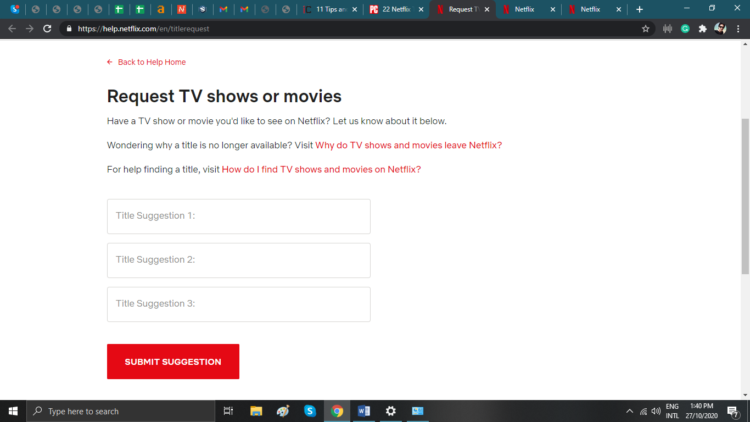Switch to the orange N icon tab

tap(181, 9)
